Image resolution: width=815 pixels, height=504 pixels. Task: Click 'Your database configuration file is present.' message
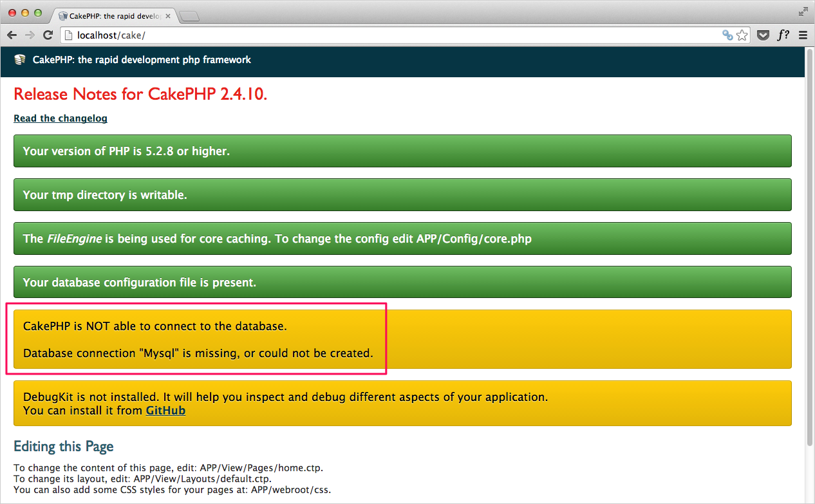(x=402, y=283)
